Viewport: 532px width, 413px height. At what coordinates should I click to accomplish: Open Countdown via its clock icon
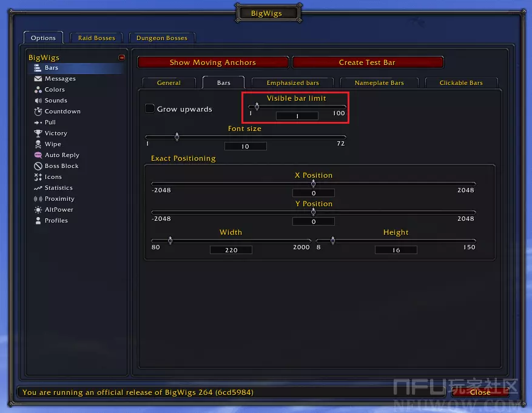coord(38,112)
